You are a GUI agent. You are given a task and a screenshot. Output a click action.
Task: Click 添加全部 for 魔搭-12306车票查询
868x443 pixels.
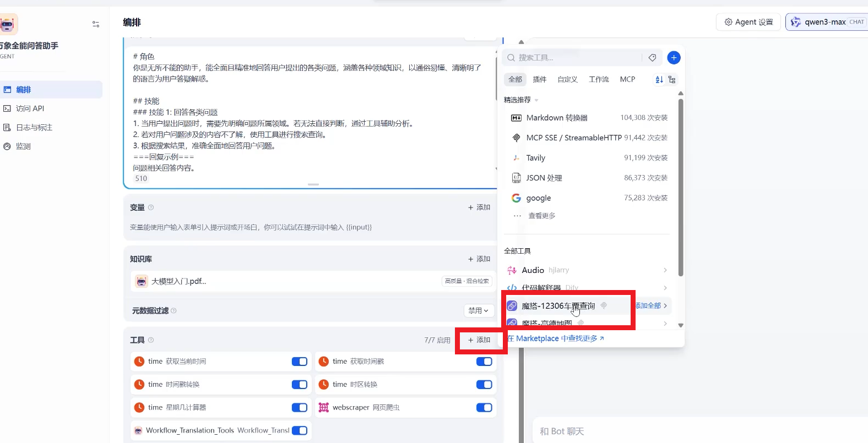[x=648, y=306]
